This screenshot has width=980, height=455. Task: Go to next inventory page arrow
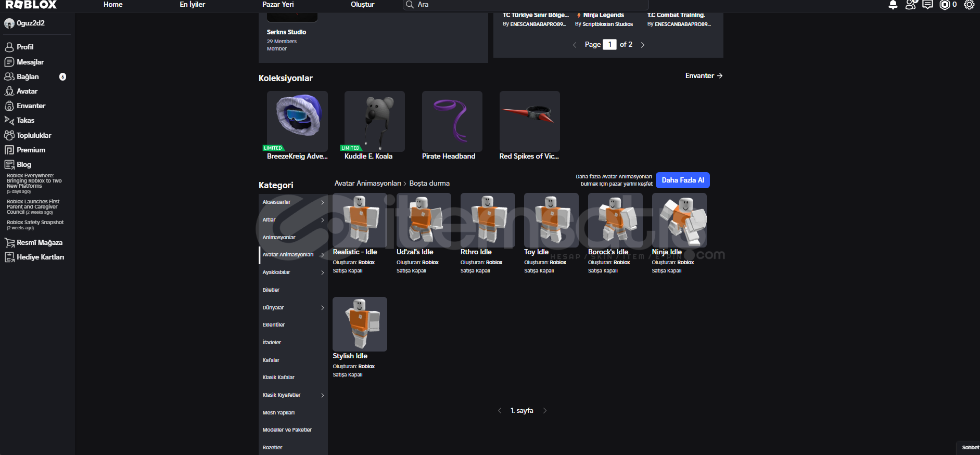(x=545, y=411)
